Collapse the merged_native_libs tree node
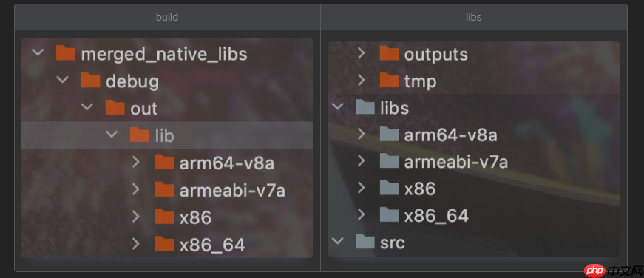This screenshot has height=278, width=644. pyautogui.click(x=38, y=53)
